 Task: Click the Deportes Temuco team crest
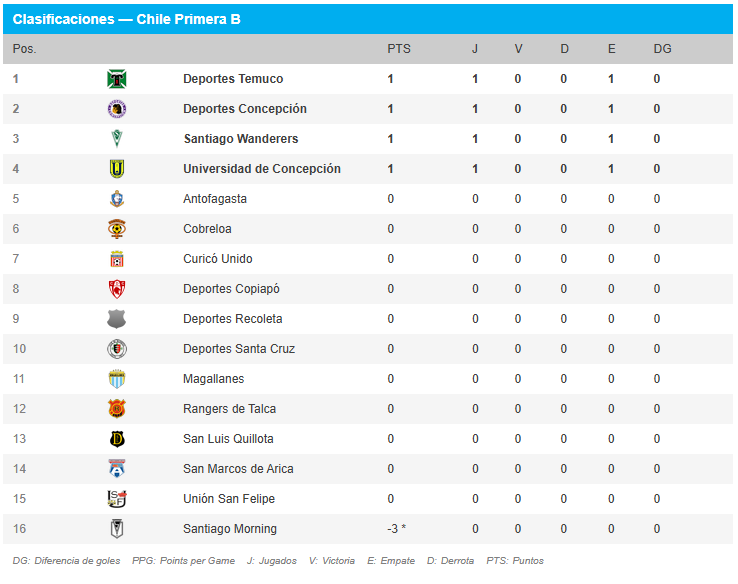tap(117, 79)
